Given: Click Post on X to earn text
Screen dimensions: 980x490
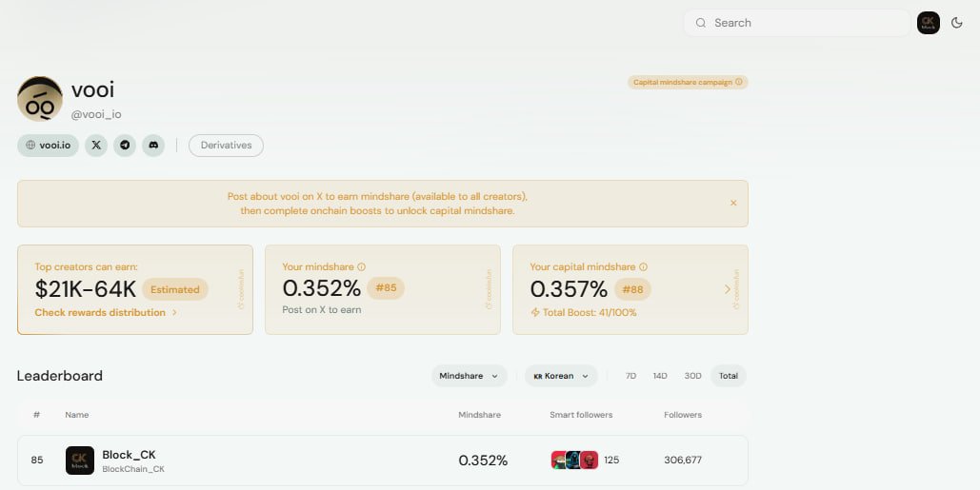Looking at the screenshot, I should click(322, 310).
